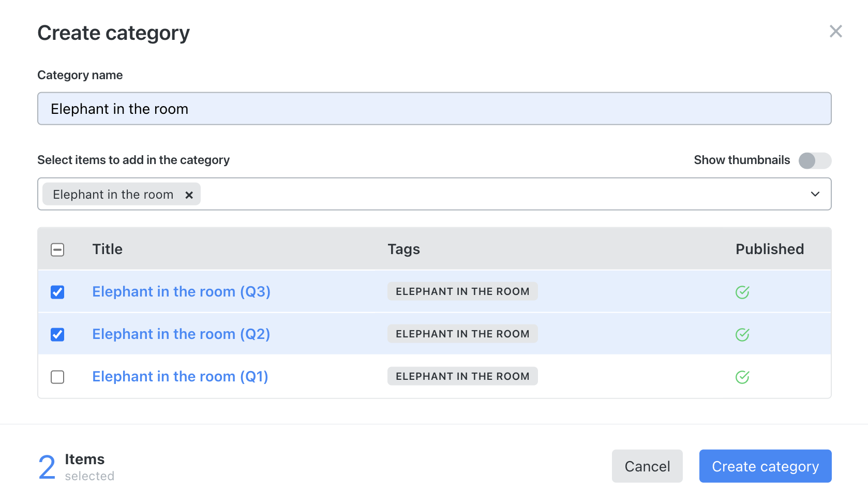This screenshot has height=503, width=868.
Task: Click the Tags column header
Action: tap(403, 249)
